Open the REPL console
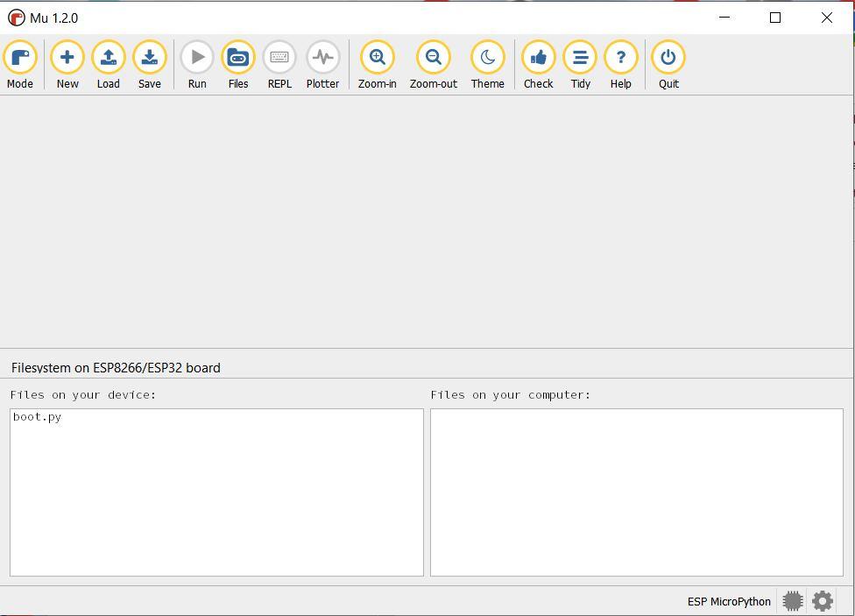855x616 pixels. [279, 64]
